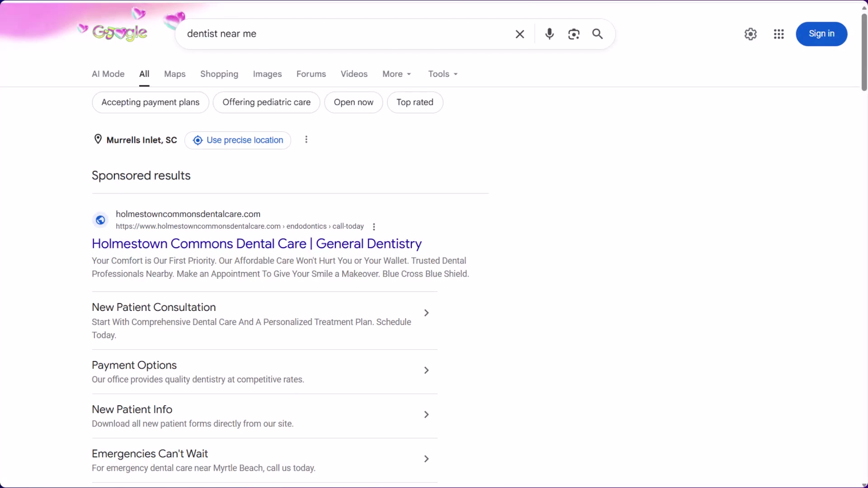The image size is (868, 488).
Task: Switch to AI Mode tab
Action: [108, 74]
